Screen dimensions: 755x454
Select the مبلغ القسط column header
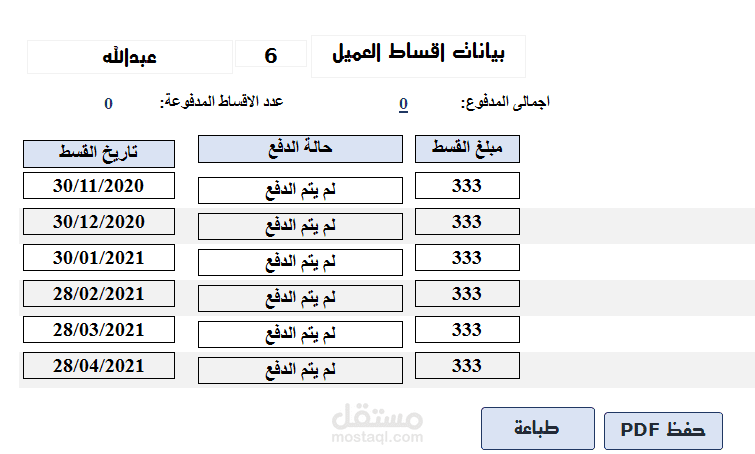tap(467, 149)
